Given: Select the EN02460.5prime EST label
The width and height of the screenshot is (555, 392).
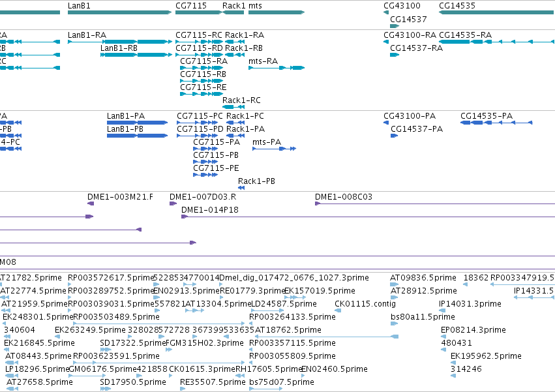Looking at the screenshot, I should 335,369.
